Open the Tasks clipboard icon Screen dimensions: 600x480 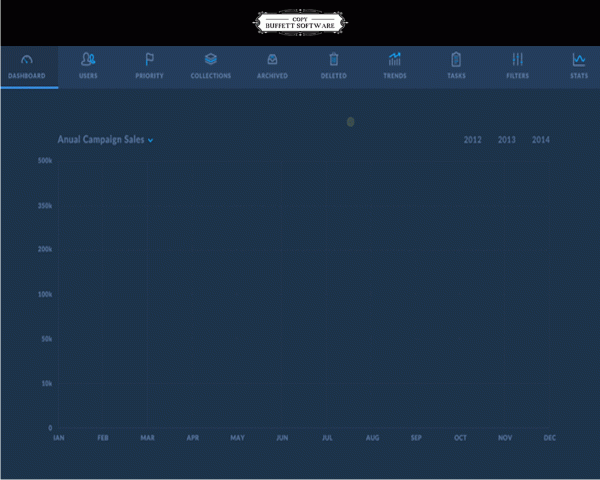[456, 59]
